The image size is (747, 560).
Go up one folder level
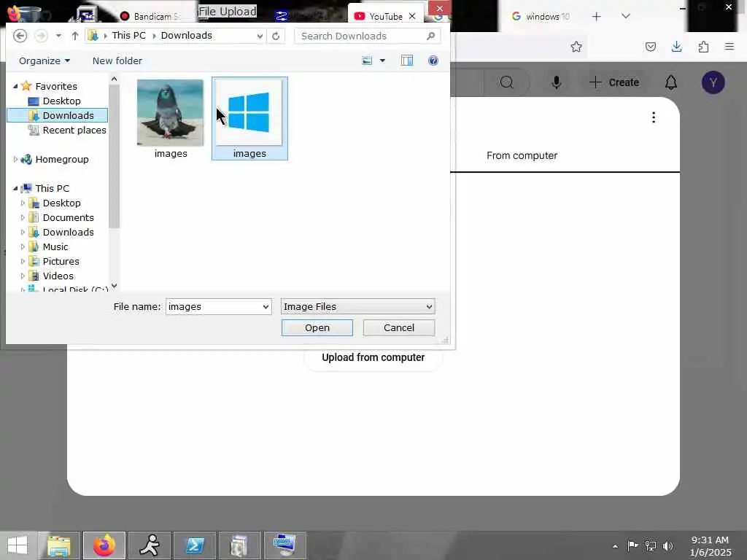click(75, 36)
